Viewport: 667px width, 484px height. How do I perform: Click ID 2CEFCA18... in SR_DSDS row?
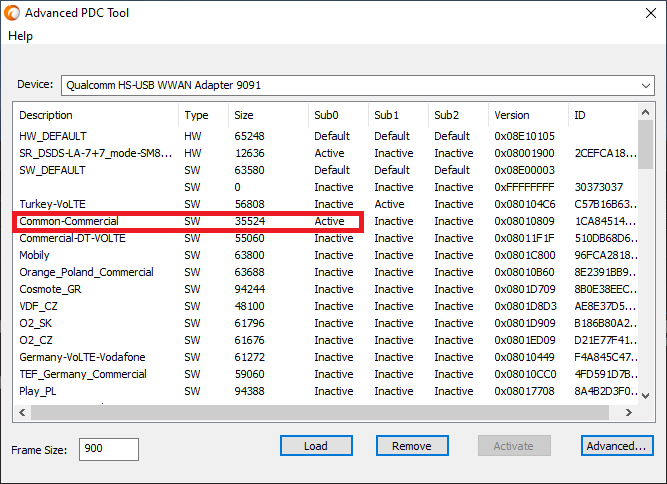pos(606,153)
